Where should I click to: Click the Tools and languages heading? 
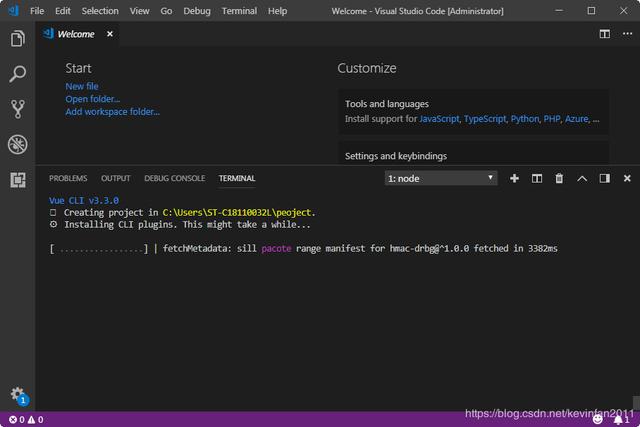[x=387, y=104]
